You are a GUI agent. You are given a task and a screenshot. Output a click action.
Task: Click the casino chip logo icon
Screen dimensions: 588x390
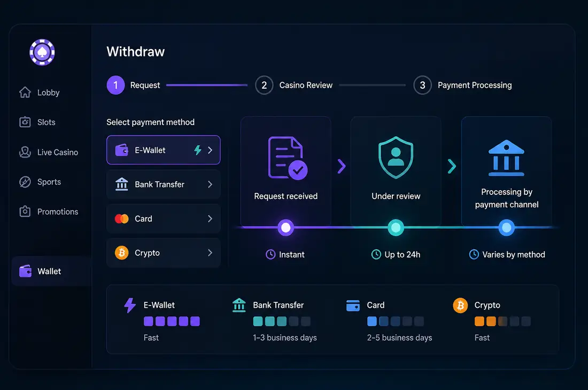tap(42, 52)
